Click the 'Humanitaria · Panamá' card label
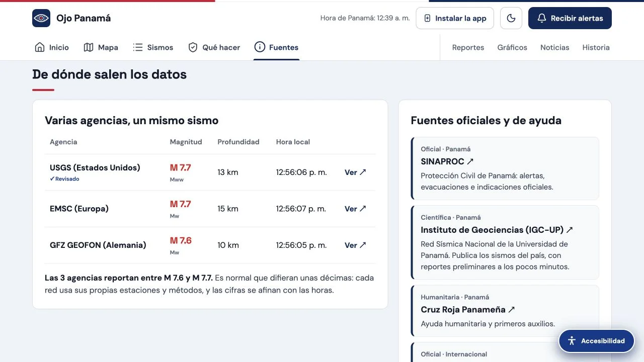Screen dimensions: 644x362 coord(455,297)
